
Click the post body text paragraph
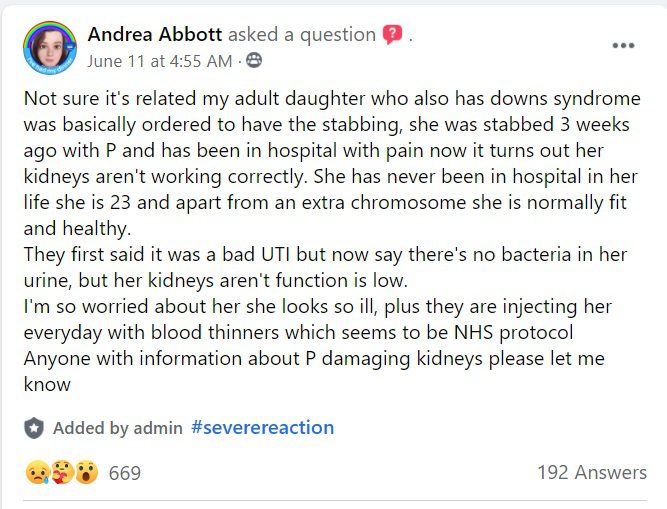332,241
